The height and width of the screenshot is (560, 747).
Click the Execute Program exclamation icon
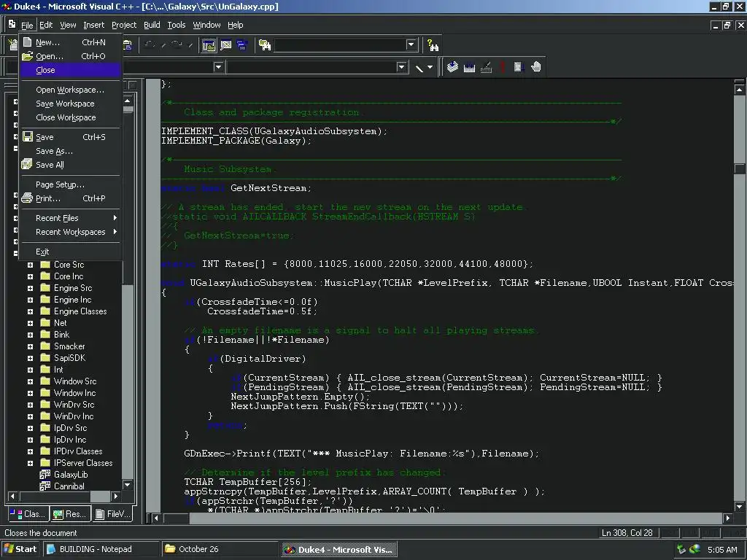502,67
